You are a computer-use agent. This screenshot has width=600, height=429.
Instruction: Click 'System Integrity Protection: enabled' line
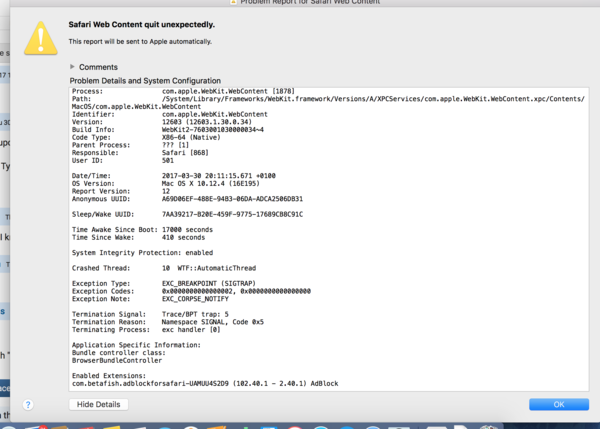(x=142, y=253)
